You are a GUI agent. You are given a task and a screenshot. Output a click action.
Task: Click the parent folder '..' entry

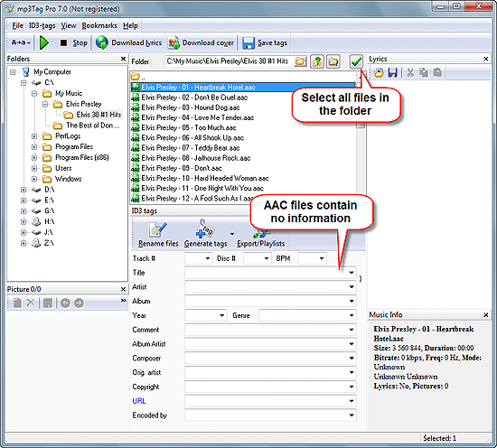point(138,77)
